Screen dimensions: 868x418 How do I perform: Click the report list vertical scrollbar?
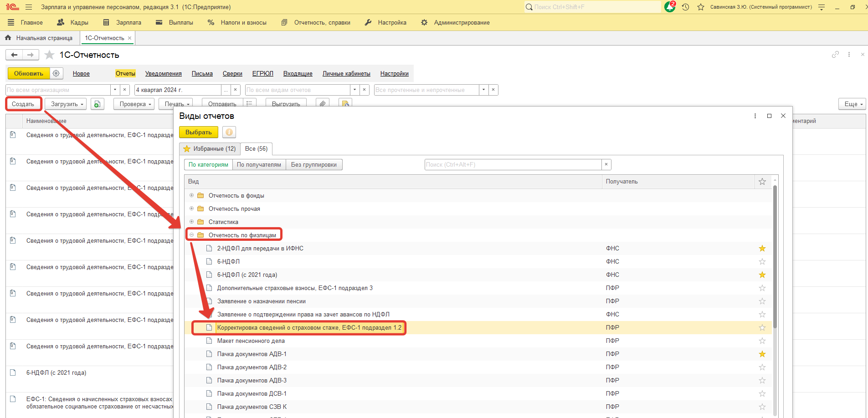(775, 255)
